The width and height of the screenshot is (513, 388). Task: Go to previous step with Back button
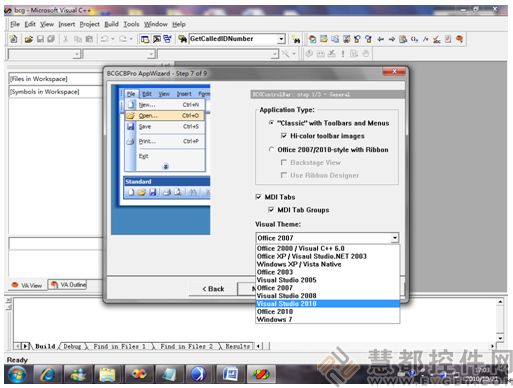point(213,289)
